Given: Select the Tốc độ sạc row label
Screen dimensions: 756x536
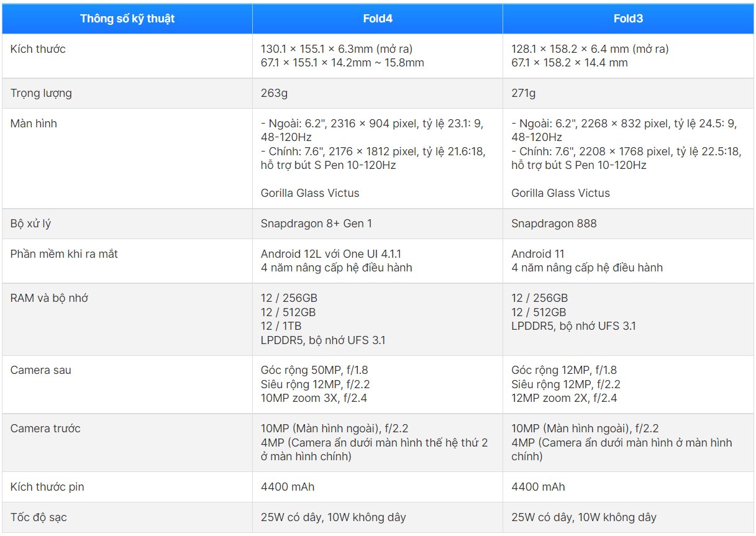Looking at the screenshot, I should [x=39, y=517].
